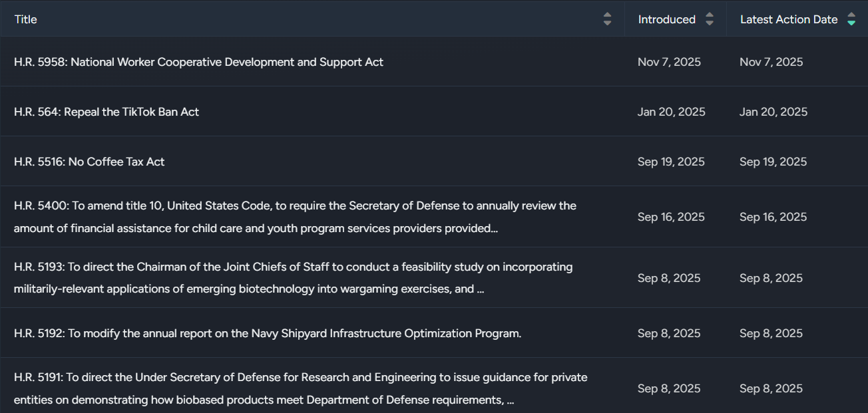Viewport: 868px width, 413px height.
Task: Click Latest Action Date header label
Action: (788, 19)
